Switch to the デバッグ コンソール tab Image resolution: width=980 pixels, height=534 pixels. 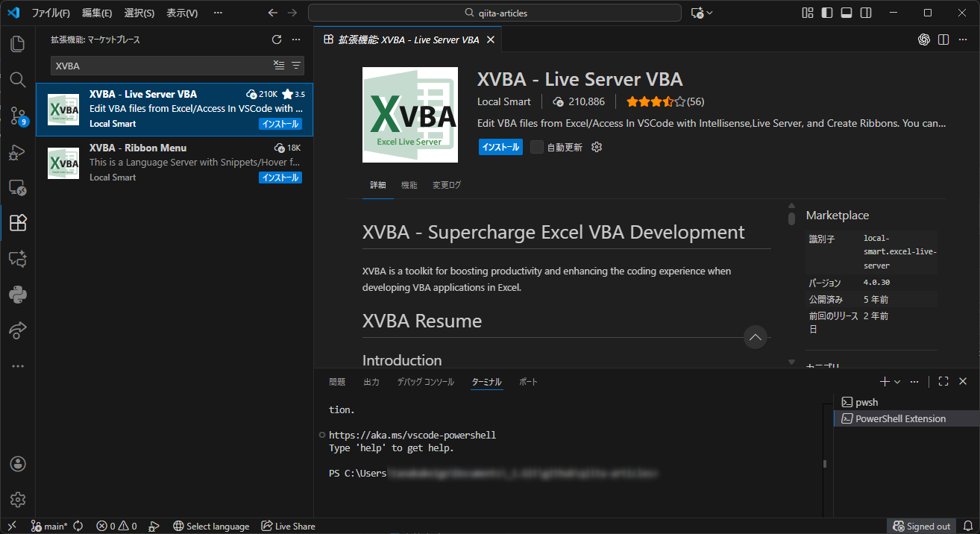coord(425,382)
